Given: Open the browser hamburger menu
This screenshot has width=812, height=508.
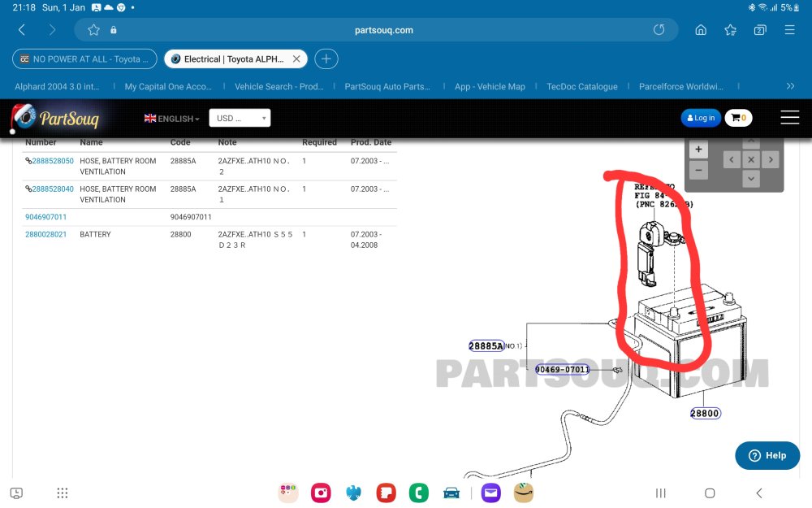Looking at the screenshot, I should (x=790, y=30).
